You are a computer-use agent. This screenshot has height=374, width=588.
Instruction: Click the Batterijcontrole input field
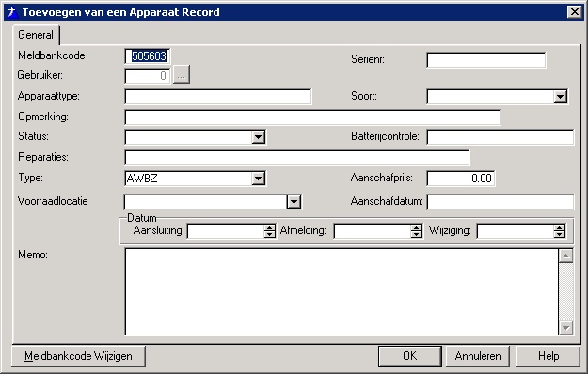point(501,137)
